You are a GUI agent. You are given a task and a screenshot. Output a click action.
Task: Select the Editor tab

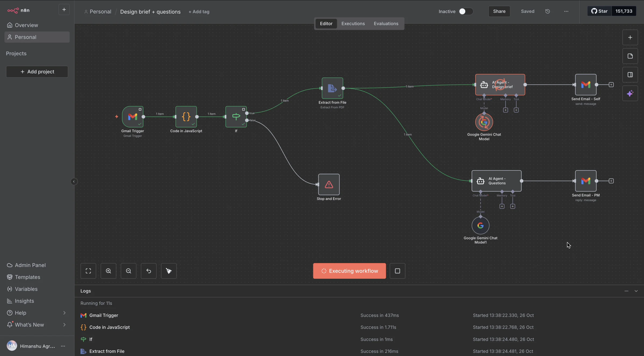point(326,24)
